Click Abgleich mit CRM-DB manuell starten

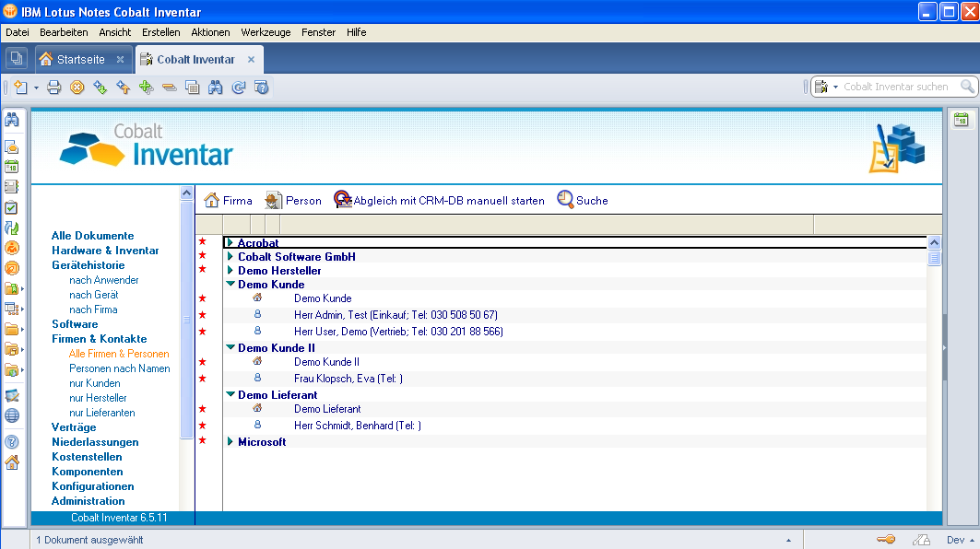pyautogui.click(x=440, y=201)
